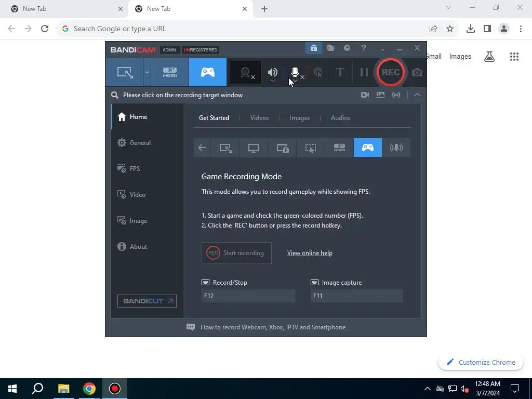The width and height of the screenshot is (532, 399).
Task: Select fullscreen monitor mode icon
Action: [254, 148]
